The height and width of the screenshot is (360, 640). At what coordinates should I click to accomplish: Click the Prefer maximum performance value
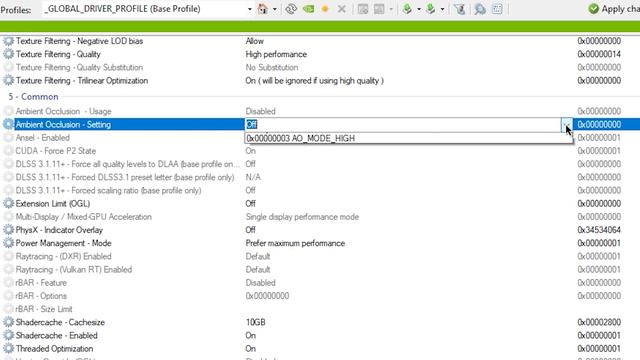point(295,243)
